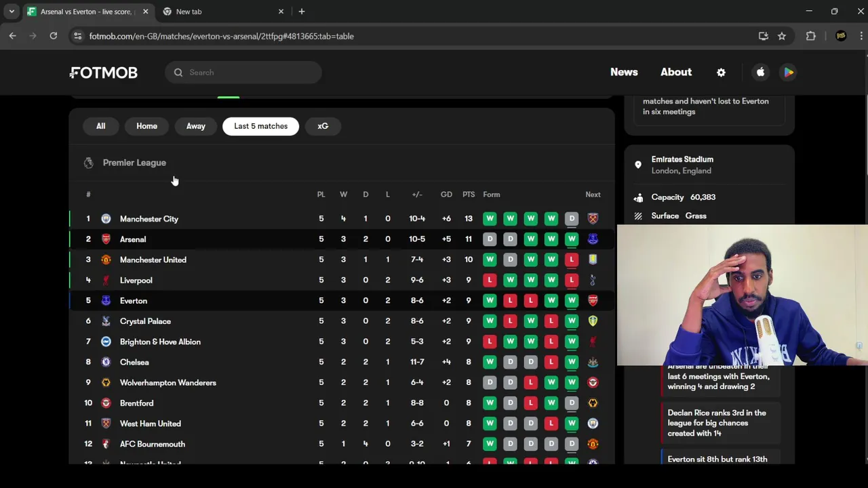The width and height of the screenshot is (868, 488).
Task: Open Arsenal's next opponent icon
Action: click(593, 239)
